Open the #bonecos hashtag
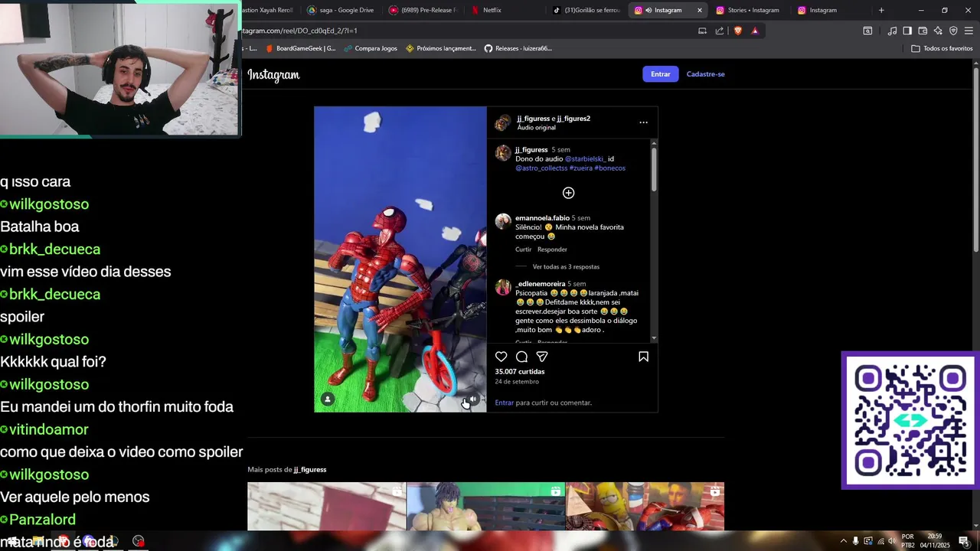The image size is (980, 551). (x=609, y=168)
